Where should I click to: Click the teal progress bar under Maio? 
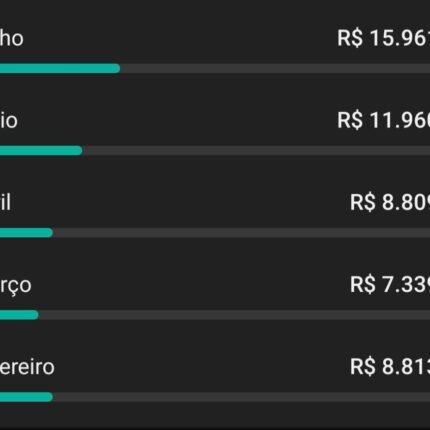41,151
